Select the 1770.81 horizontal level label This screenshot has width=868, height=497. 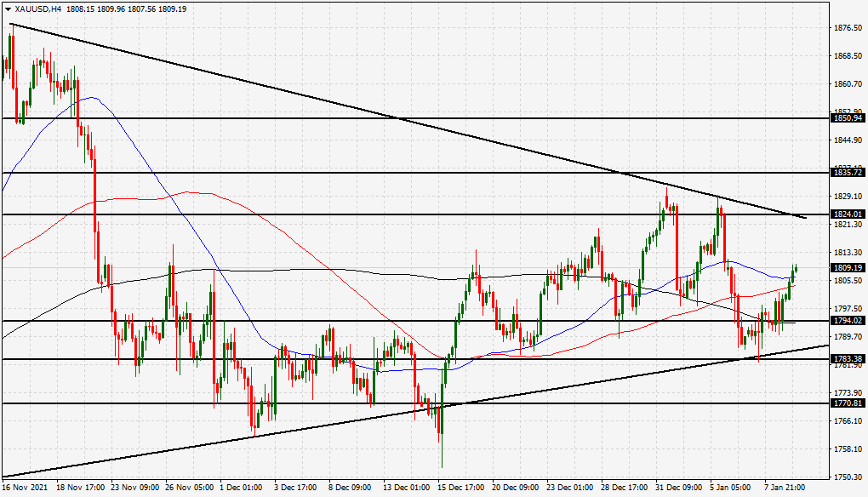click(x=848, y=403)
